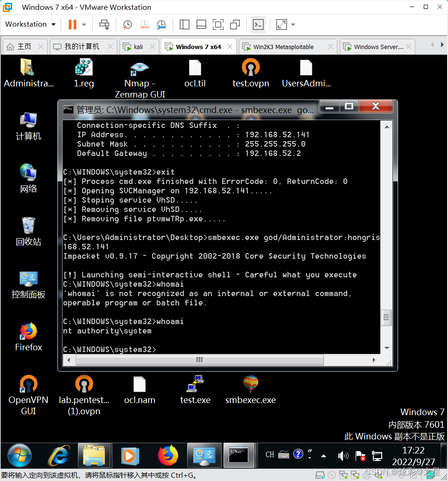Click the cmd.exe taskbar button
448x481 pixels.
click(x=239, y=455)
